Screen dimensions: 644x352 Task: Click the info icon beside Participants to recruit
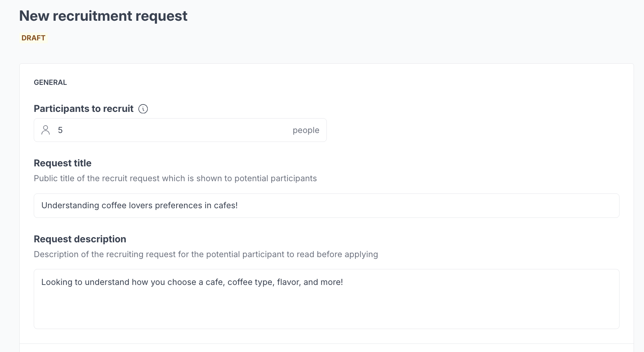(143, 109)
